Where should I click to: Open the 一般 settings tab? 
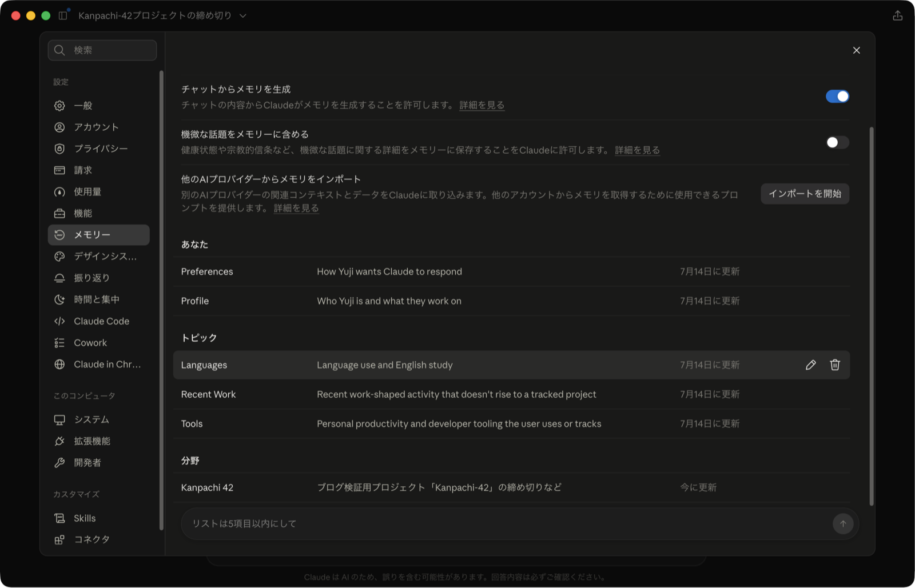click(99, 106)
